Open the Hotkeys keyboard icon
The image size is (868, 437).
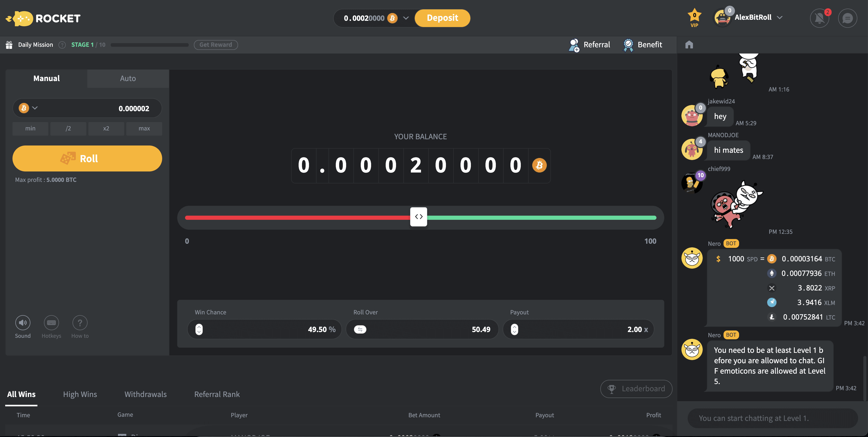[51, 323]
